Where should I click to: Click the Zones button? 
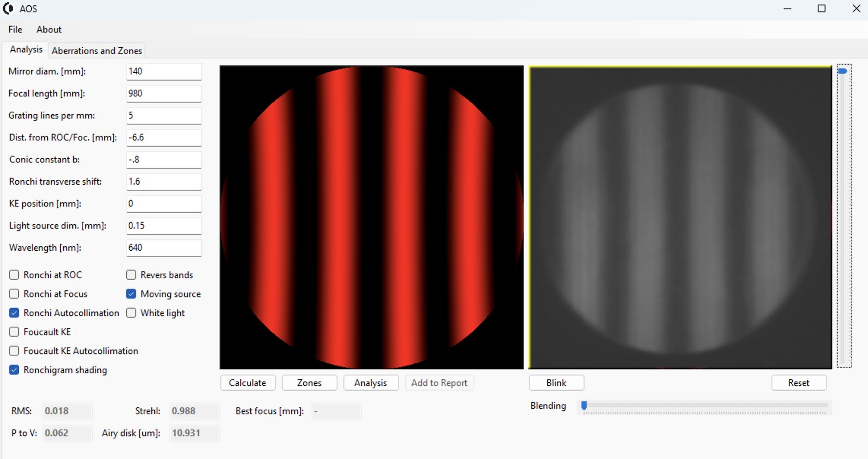tap(309, 383)
